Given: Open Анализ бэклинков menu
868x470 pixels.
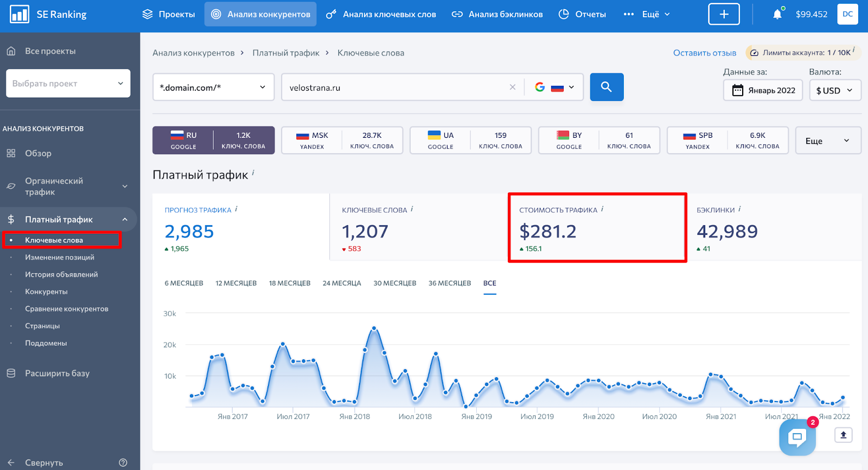Looking at the screenshot, I should coord(497,14).
